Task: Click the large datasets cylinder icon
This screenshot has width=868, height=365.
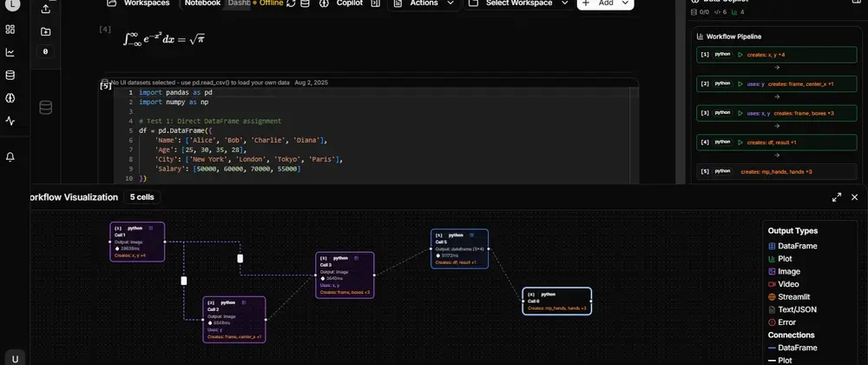Action: tap(46, 108)
